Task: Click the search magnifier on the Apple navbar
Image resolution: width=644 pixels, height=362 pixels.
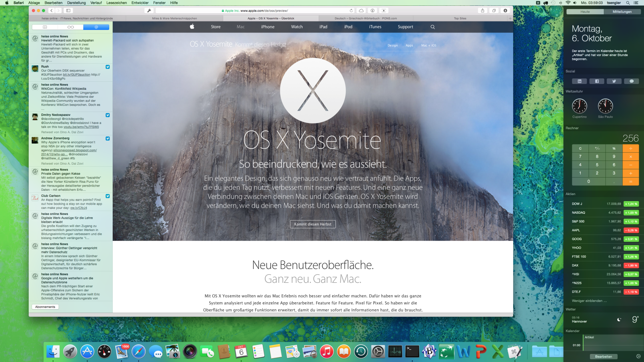Action: (432, 27)
